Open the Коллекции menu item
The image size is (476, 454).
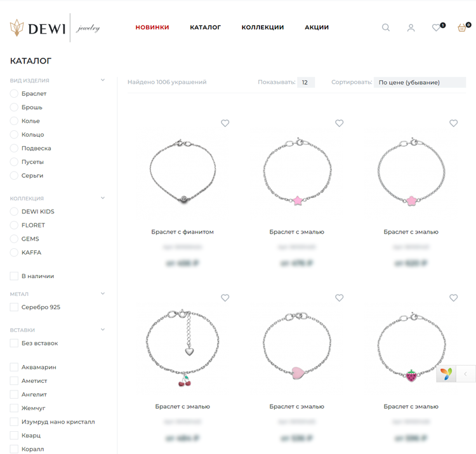[262, 27]
